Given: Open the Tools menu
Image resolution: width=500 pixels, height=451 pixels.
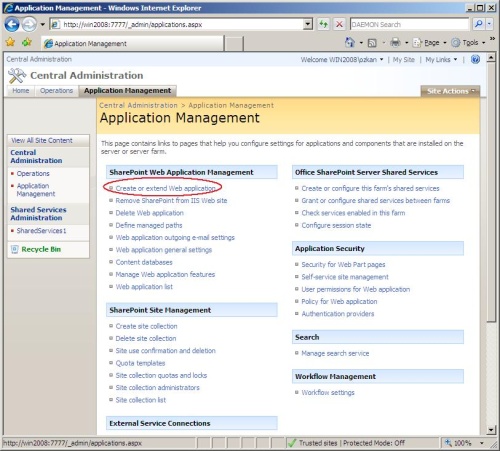Looking at the screenshot, I should 468,43.
